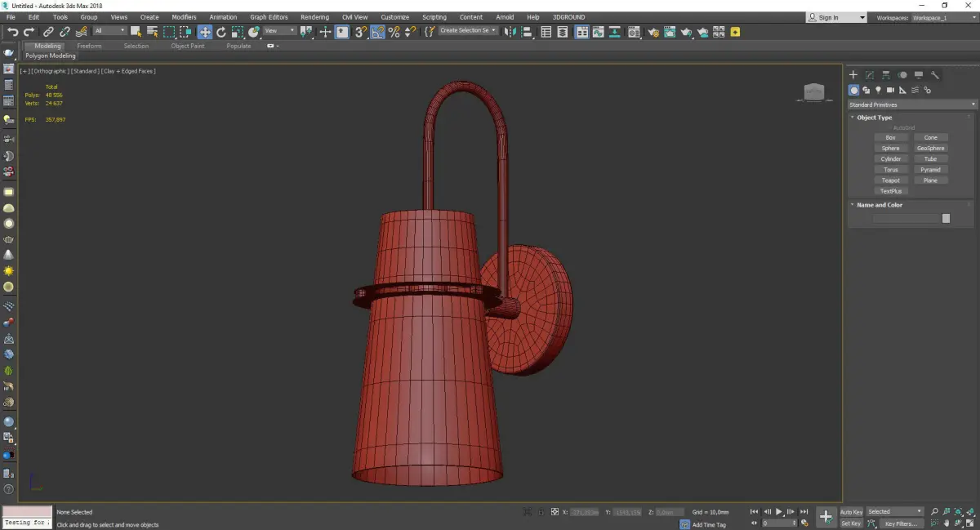Toggle the 3D Snaps button
The width and height of the screenshot is (980, 530).
coord(360,32)
